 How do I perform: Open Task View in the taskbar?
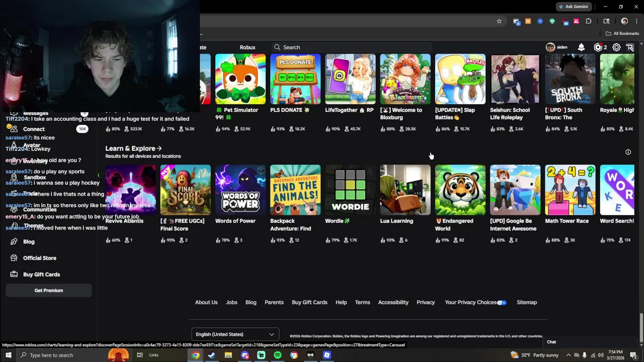coord(140,355)
